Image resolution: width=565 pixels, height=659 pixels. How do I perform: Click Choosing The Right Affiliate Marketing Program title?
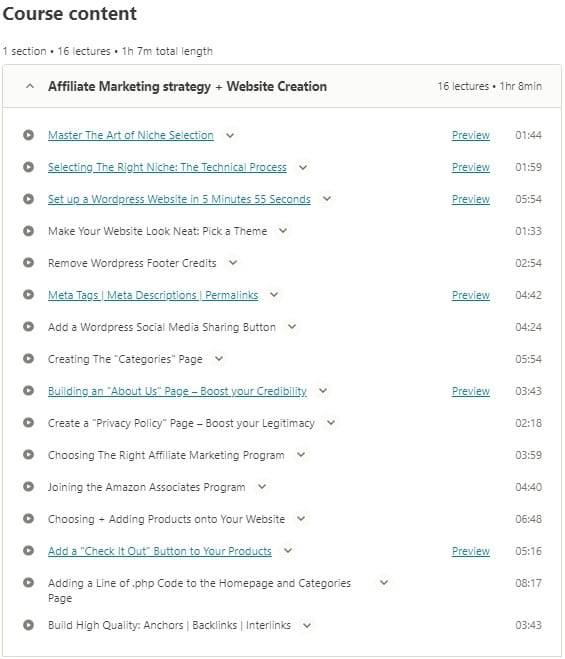click(166, 455)
